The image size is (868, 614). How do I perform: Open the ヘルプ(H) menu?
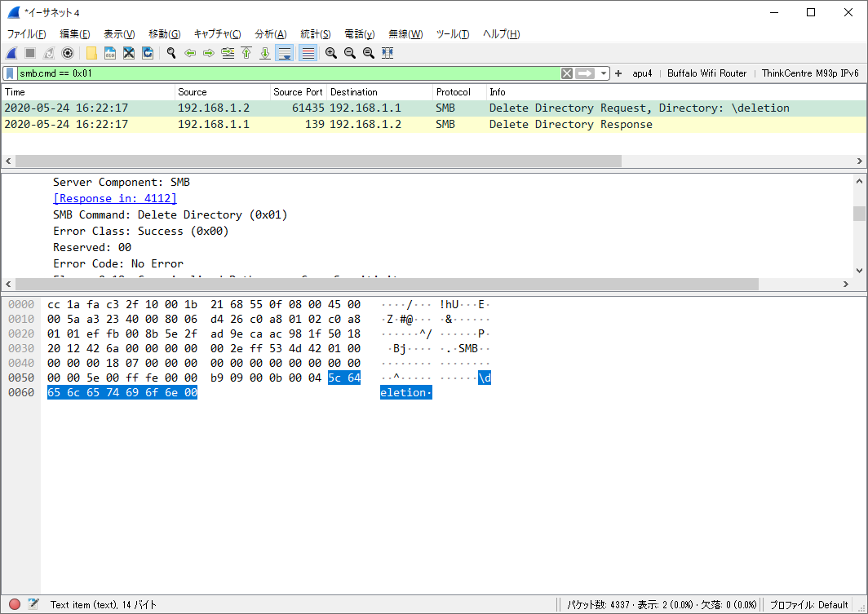(x=501, y=34)
